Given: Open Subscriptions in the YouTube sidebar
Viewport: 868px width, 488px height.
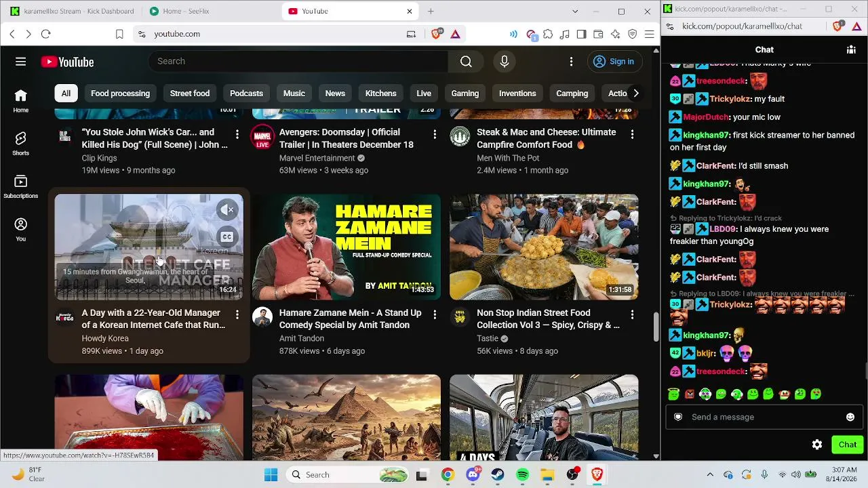Looking at the screenshot, I should [21, 186].
